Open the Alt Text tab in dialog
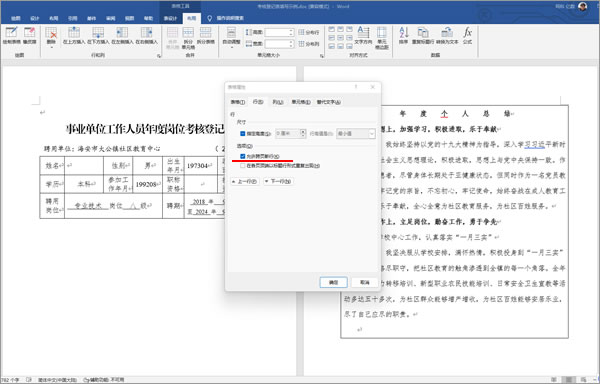The height and width of the screenshot is (384, 600). coord(329,102)
